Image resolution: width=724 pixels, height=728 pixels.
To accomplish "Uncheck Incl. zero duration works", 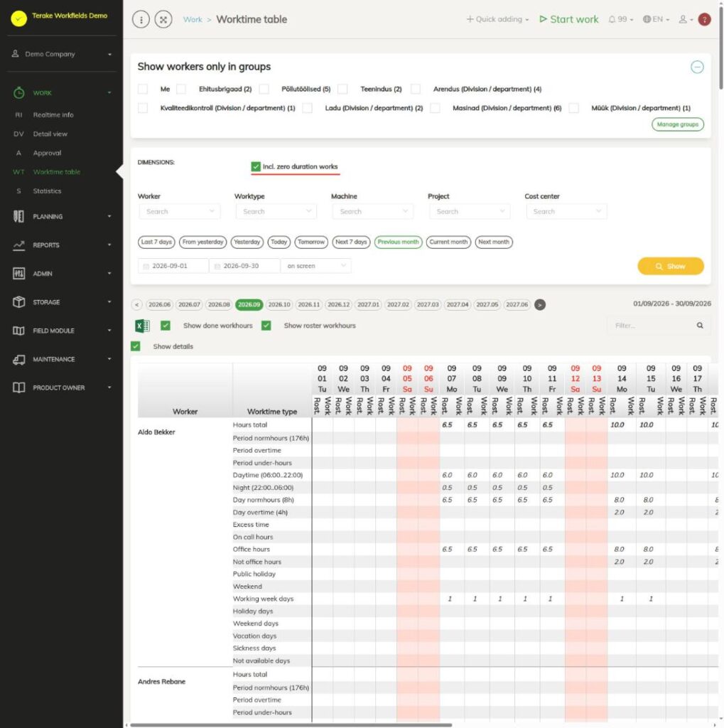I will pos(256,166).
